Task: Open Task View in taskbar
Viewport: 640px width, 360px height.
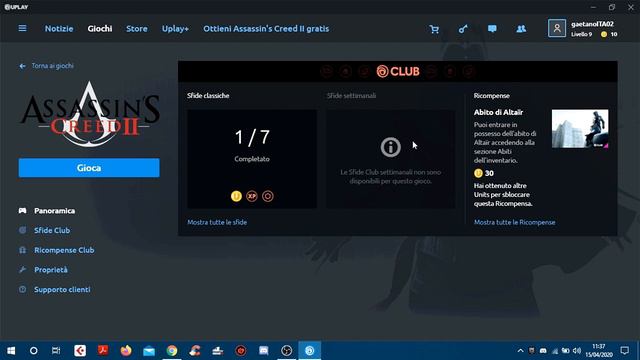Action: pos(56,351)
